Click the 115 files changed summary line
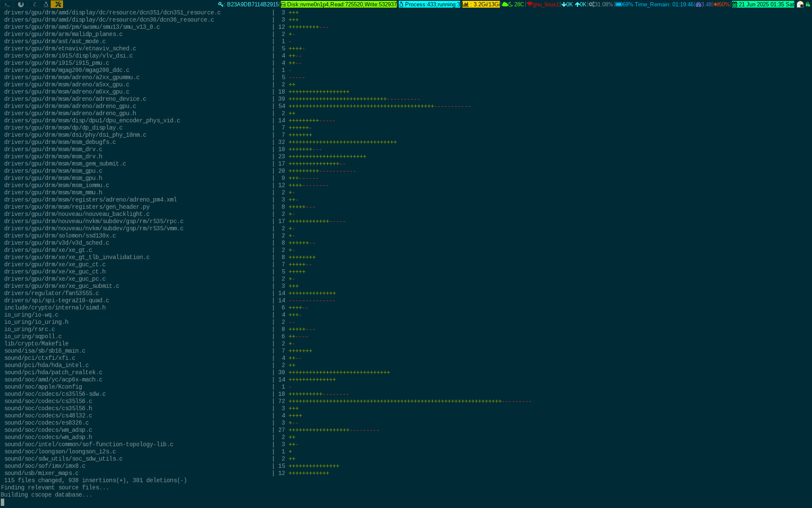This screenshot has width=812, height=508. (96, 480)
